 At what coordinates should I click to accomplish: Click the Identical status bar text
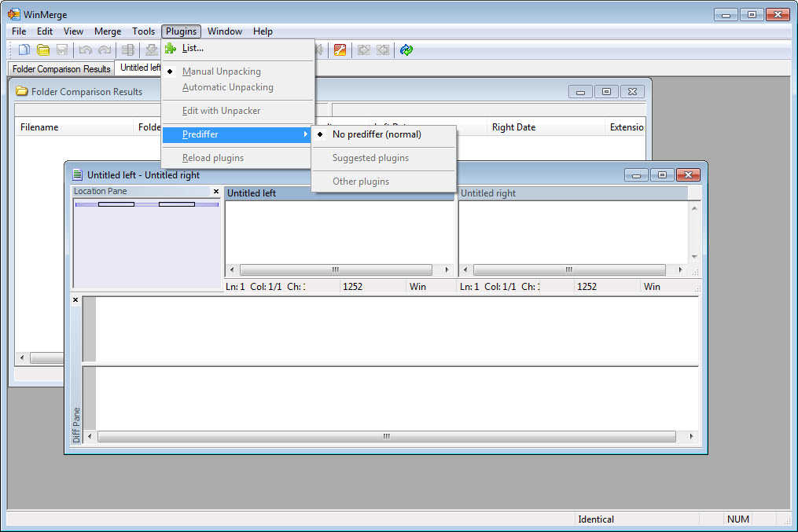pos(596,519)
